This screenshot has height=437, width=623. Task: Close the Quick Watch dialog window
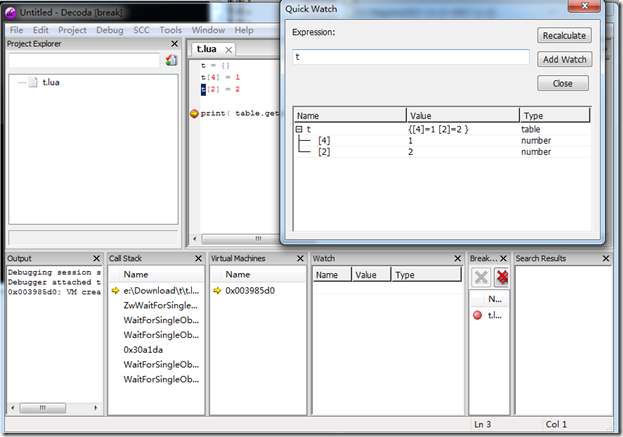[x=584, y=6]
